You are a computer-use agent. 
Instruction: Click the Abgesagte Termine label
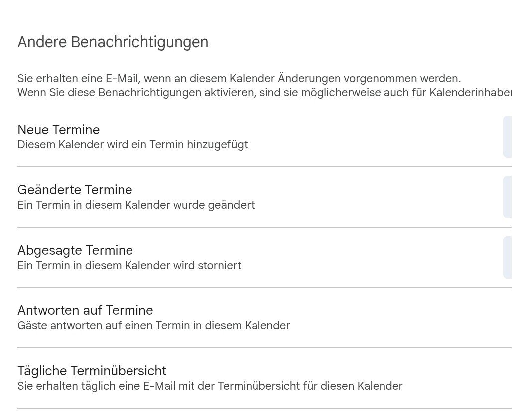(x=75, y=250)
